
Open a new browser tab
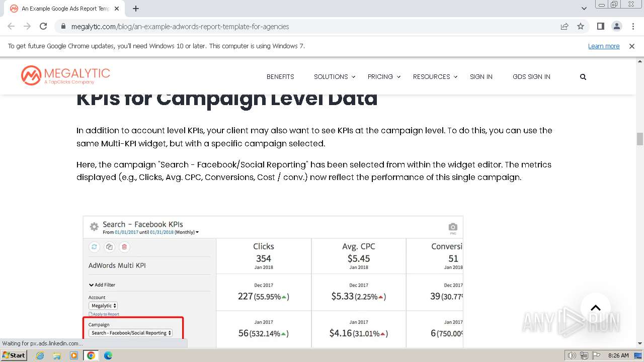pyautogui.click(x=136, y=9)
